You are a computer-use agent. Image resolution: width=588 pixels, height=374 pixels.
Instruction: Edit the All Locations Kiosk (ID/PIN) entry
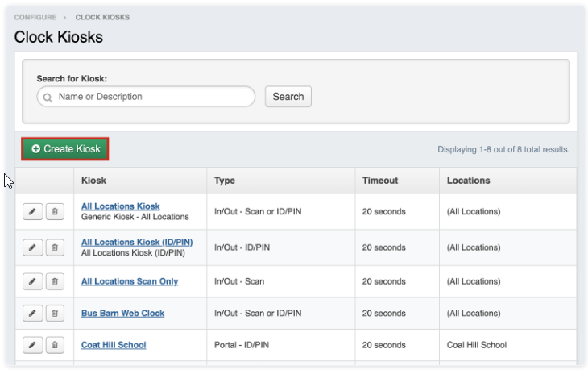pos(32,247)
